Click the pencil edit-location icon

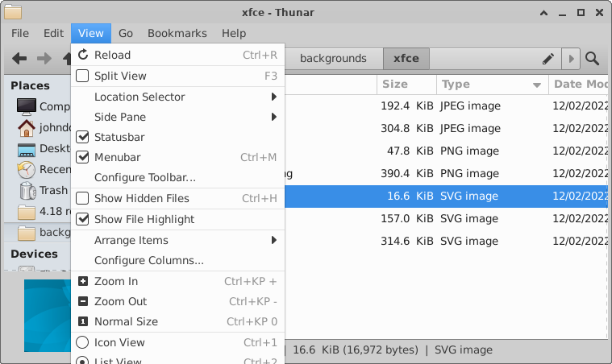(548, 59)
